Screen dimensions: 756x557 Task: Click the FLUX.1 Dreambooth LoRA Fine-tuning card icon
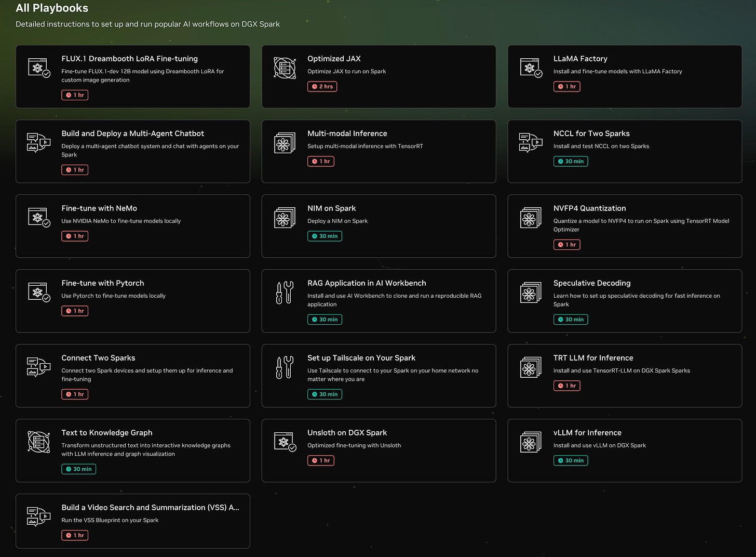[x=39, y=68]
